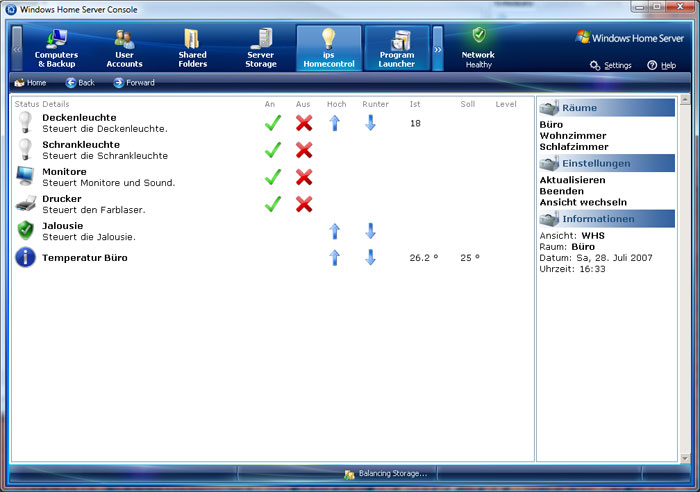Click the 25 ° target temperature value
700x492 pixels.
coord(470,258)
